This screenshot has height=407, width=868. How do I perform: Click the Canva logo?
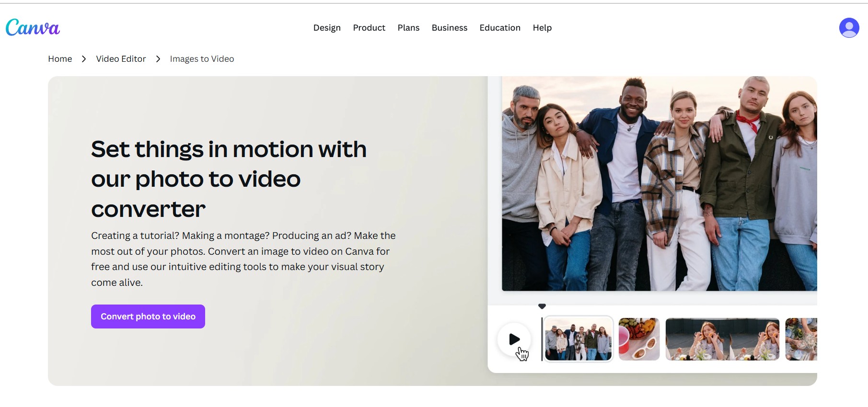coord(33,27)
